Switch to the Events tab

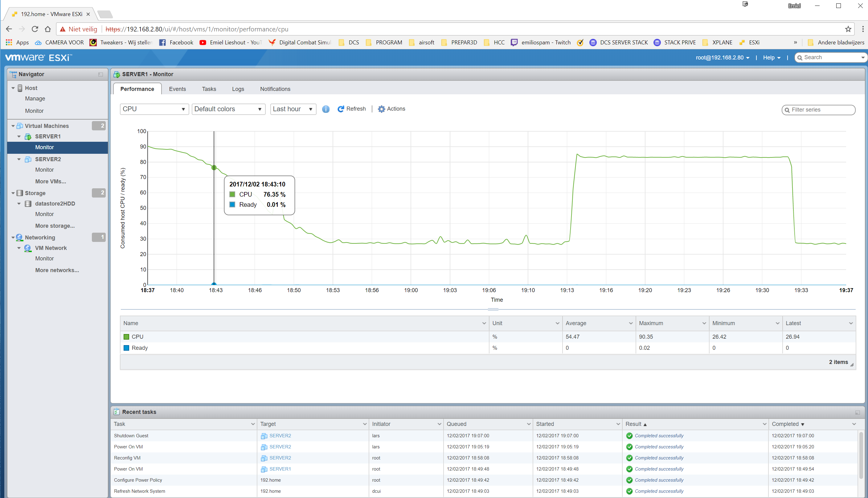point(177,89)
